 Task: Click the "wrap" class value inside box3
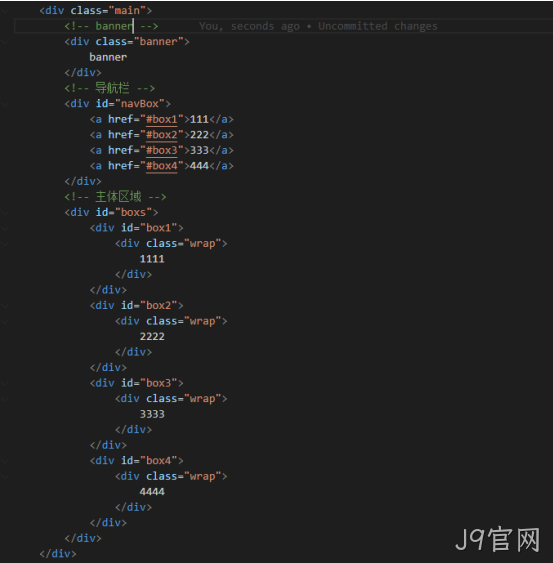click(203, 399)
